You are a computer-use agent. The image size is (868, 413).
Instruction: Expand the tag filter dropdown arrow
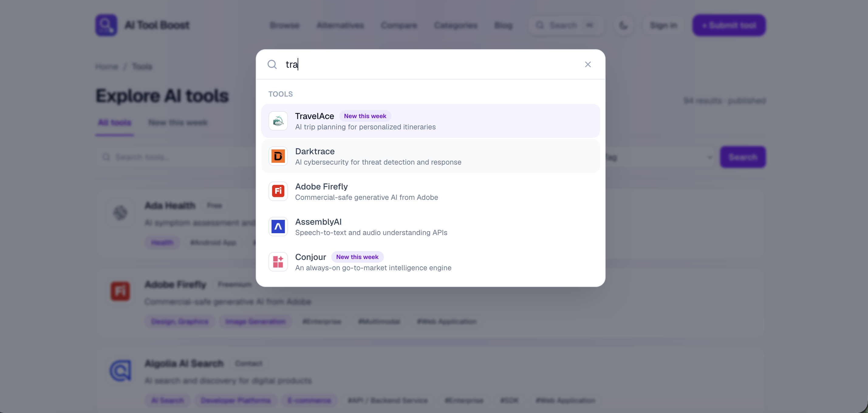pyautogui.click(x=710, y=157)
